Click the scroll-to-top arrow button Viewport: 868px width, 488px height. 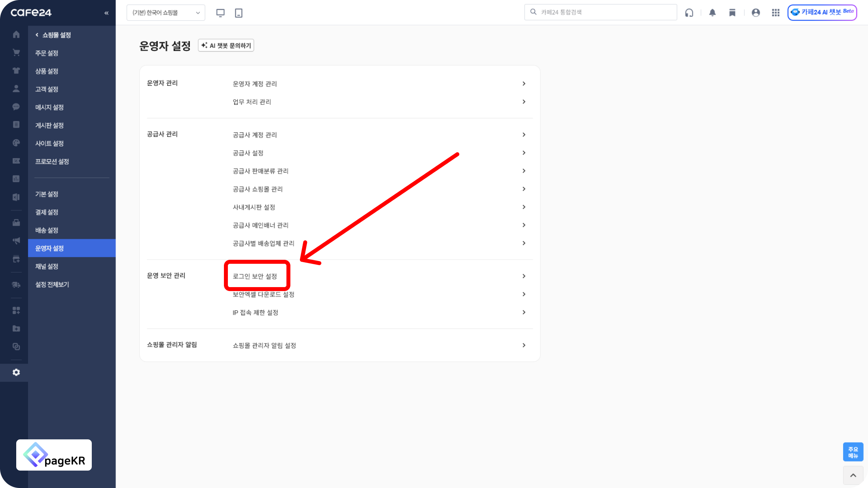coord(853,475)
